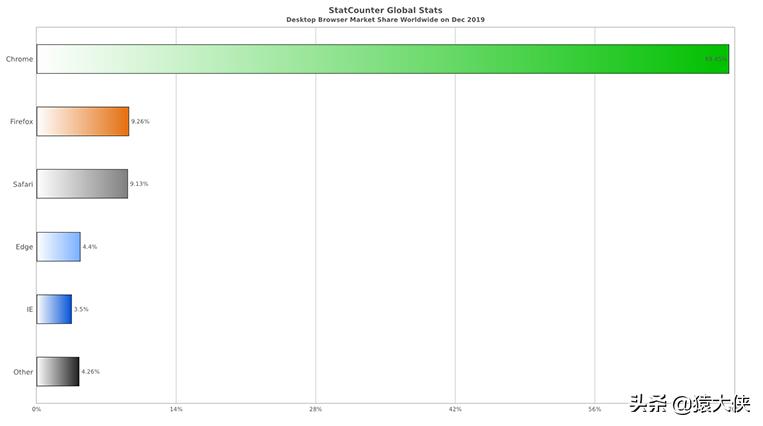This screenshot has height=426, width=763.
Task: Click the black Other bar
Action: click(58, 371)
